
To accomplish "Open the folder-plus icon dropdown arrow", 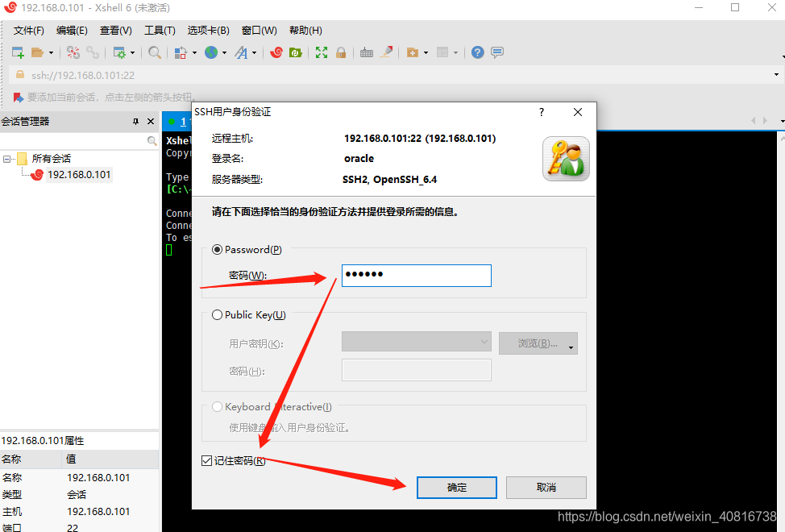I will coord(426,52).
